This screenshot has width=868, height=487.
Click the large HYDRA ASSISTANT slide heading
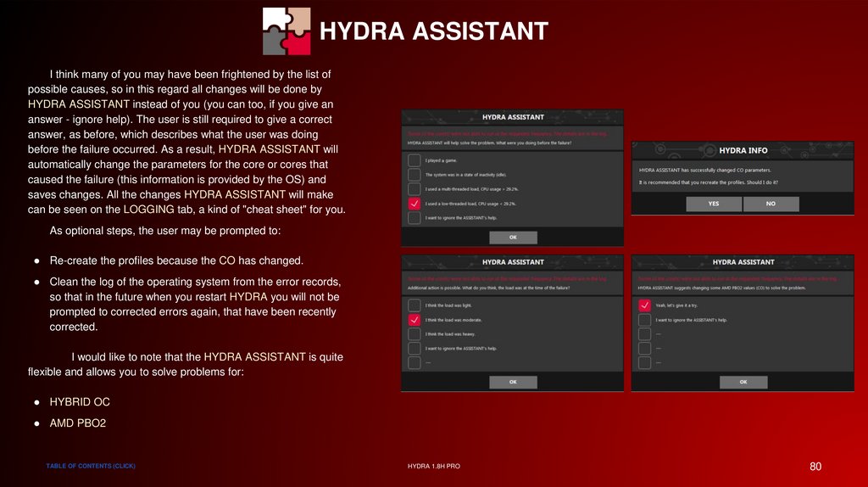pos(433,31)
